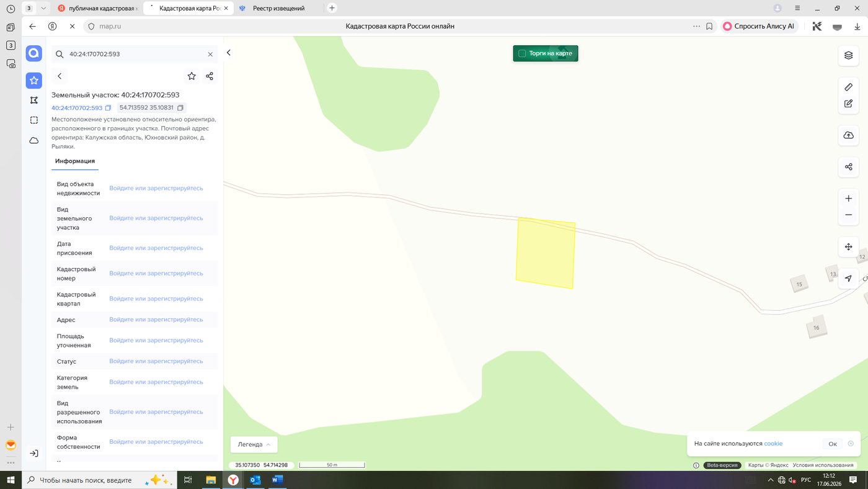The height and width of the screenshot is (489, 868).
Task: Open browser history clock icon
Action: coord(11,9)
